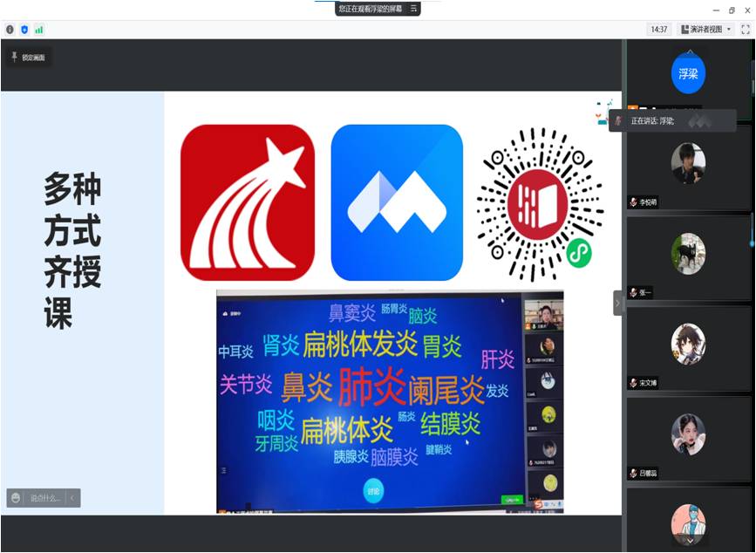Open the meeting info icon
The image size is (756, 553).
point(10,30)
